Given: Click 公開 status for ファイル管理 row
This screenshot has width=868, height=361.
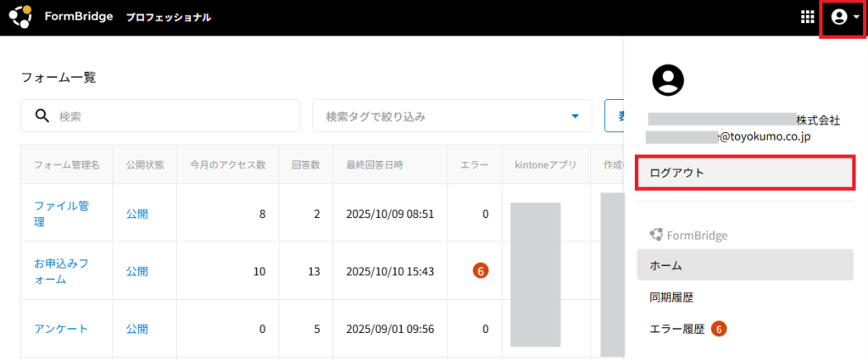Looking at the screenshot, I should [137, 214].
